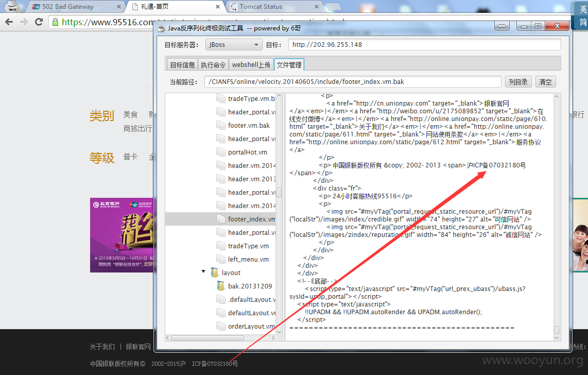Click 商旅出行 category link on webpage
Image resolution: width=588 pixels, height=375 pixels.
click(137, 129)
